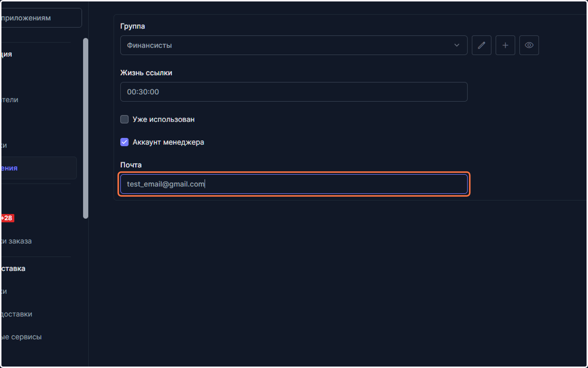Screen dimensions: 588x368
Task: Open the sidebar item ending in тели
Action: coord(9,100)
